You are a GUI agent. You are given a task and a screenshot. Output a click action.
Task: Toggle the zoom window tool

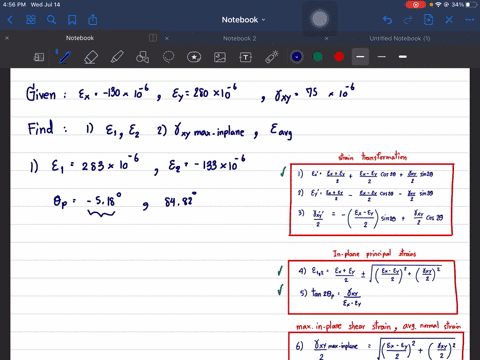(39, 57)
